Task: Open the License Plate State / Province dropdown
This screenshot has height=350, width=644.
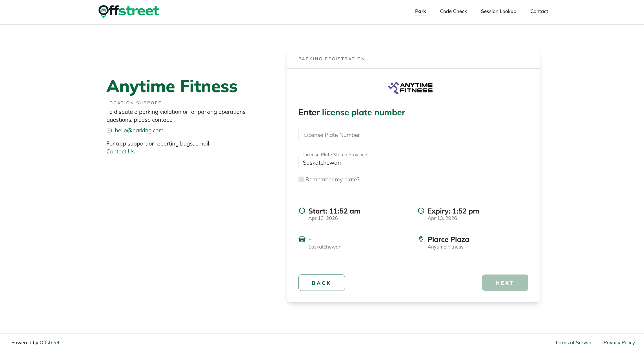Action: (413, 163)
